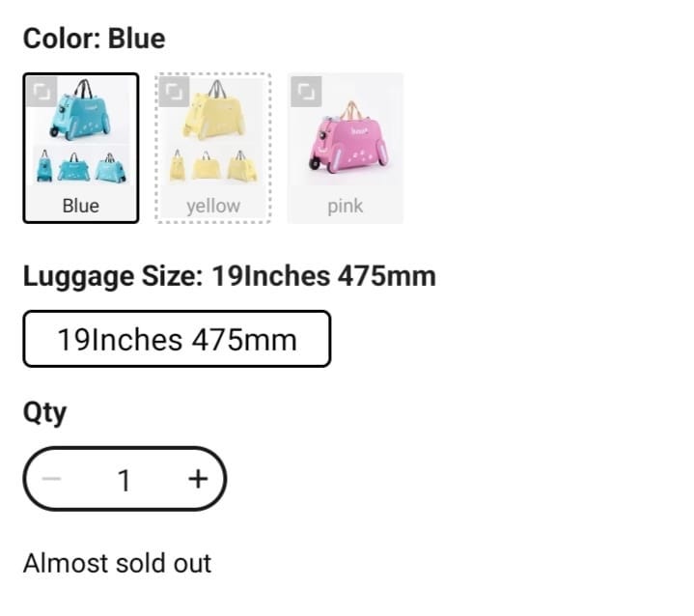The width and height of the screenshot is (694, 616).
Task: Open the enlarge icon on the yellow swatch
Action: pos(175,92)
